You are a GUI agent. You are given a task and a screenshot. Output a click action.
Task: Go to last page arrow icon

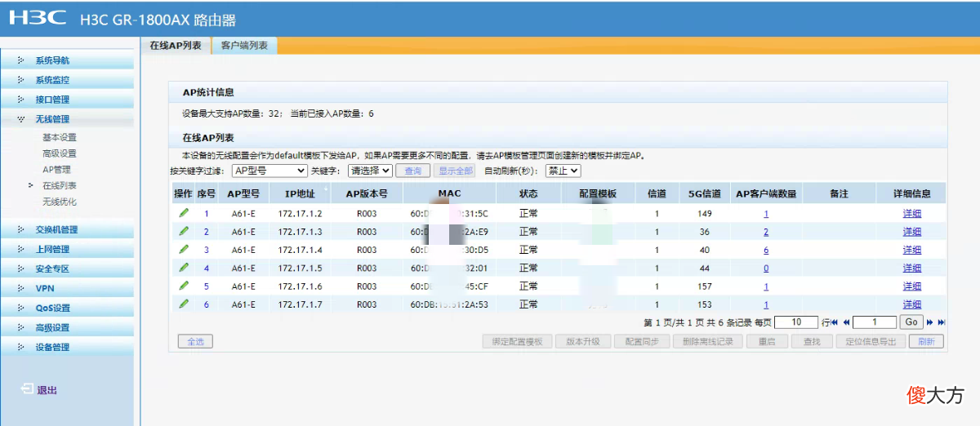pos(942,322)
